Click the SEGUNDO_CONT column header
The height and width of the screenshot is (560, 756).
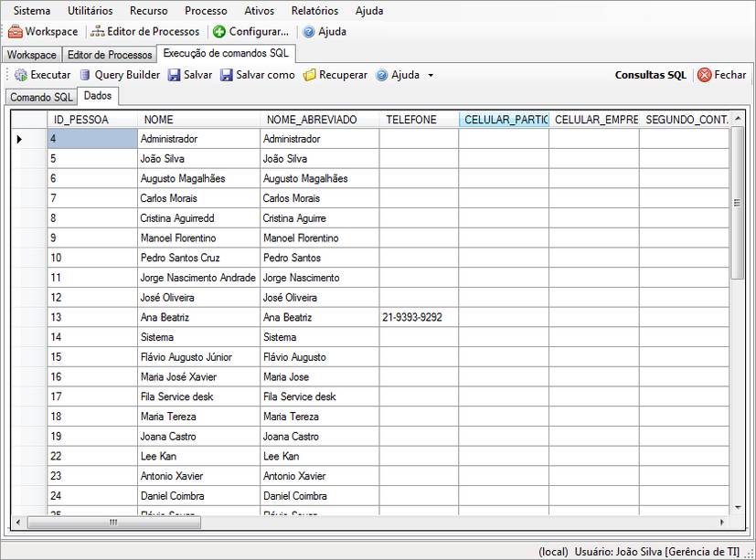point(684,120)
